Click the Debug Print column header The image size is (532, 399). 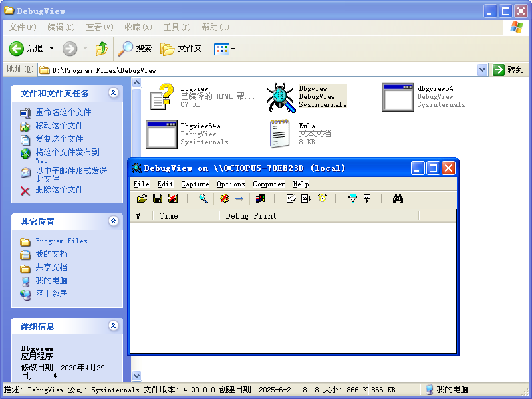tap(319, 216)
